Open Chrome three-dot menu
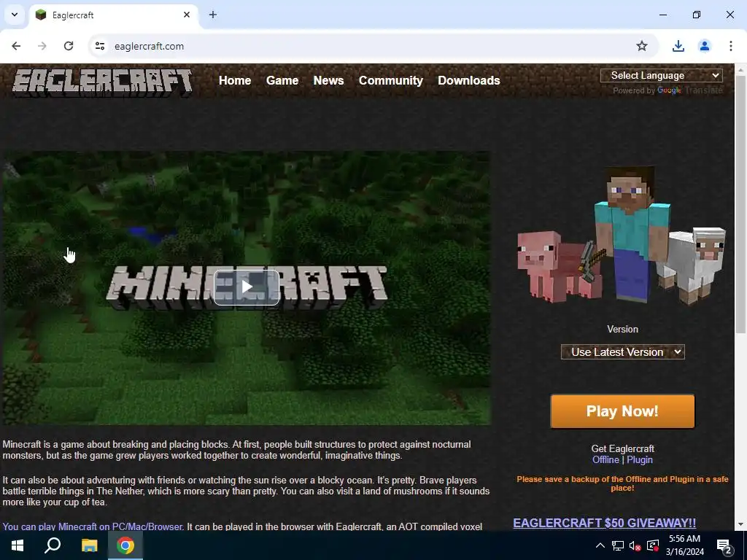This screenshot has height=560, width=747. pyautogui.click(x=730, y=46)
